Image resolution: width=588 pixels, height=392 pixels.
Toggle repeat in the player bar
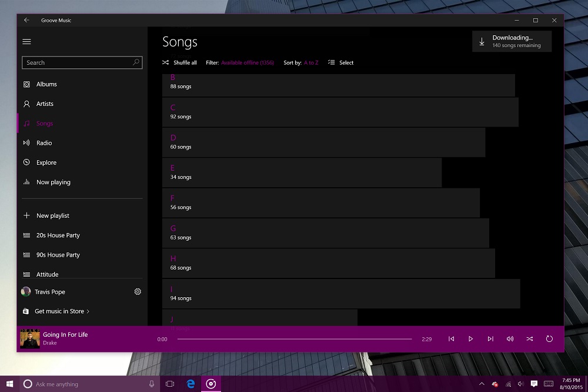click(x=549, y=339)
